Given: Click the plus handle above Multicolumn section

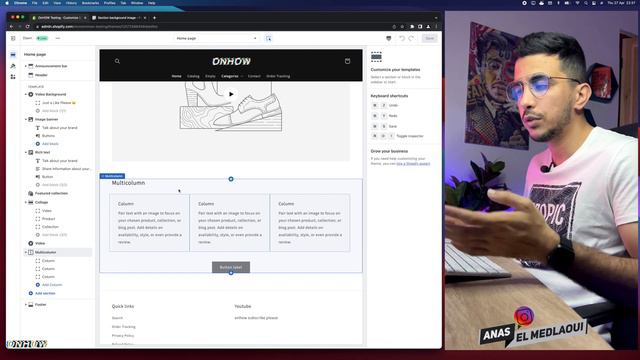Looking at the screenshot, I should (231, 179).
